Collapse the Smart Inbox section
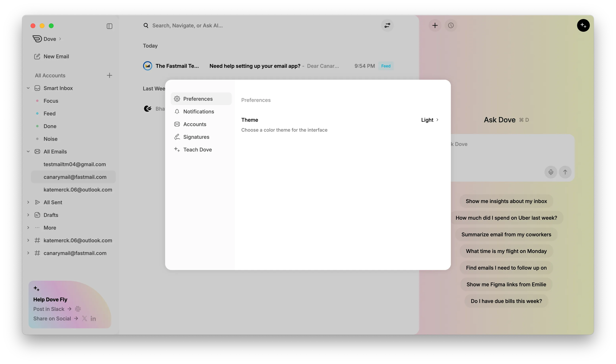 click(28, 88)
